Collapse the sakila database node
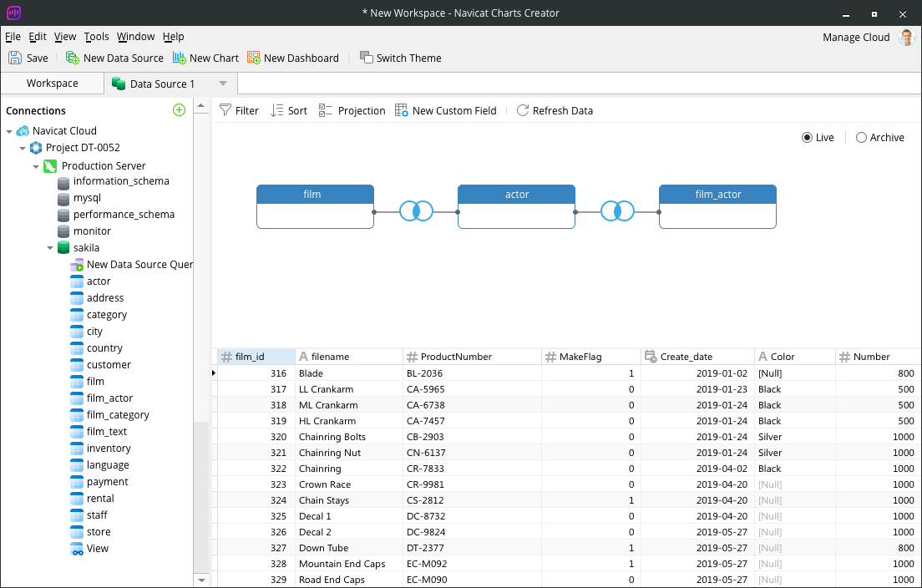 point(50,248)
